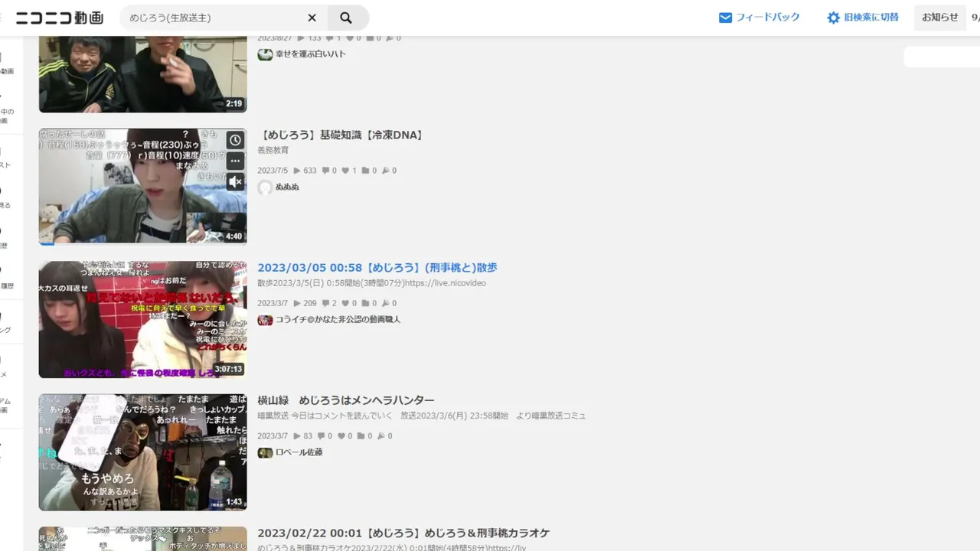The image size is (980, 551).
Task: Add 基礎知識 video to watch later clock icon
Action: coord(236,140)
